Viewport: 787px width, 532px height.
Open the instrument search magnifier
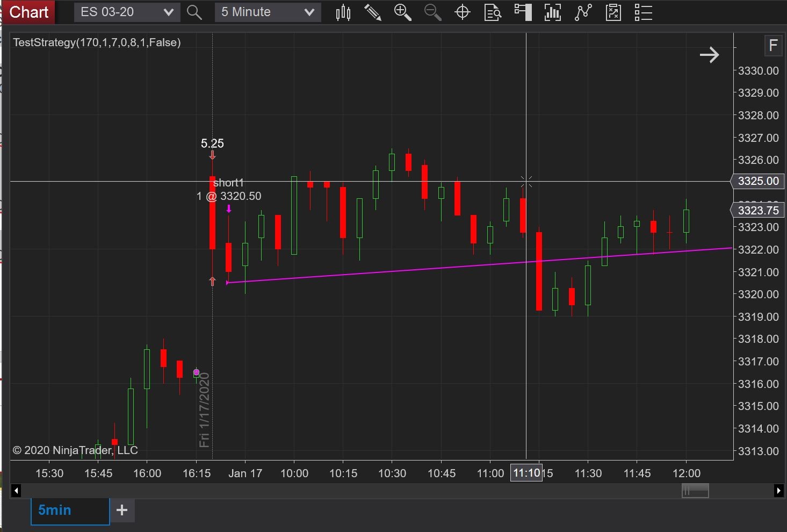pyautogui.click(x=194, y=12)
